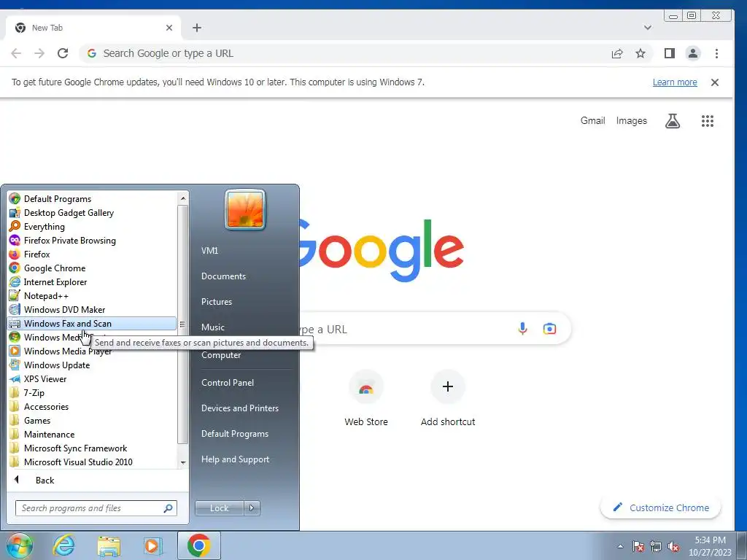The width and height of the screenshot is (747, 560).
Task: Click the programs list scrollbar down arrow
Action: pyautogui.click(x=183, y=462)
